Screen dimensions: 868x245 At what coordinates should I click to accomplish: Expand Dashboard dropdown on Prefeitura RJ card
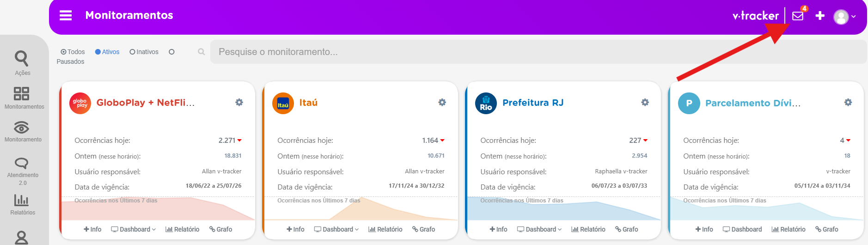[x=539, y=229]
